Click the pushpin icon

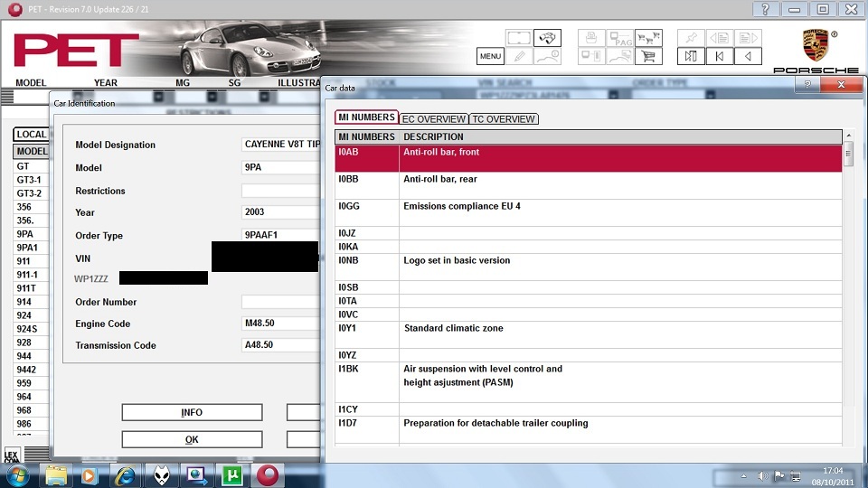[x=691, y=38]
